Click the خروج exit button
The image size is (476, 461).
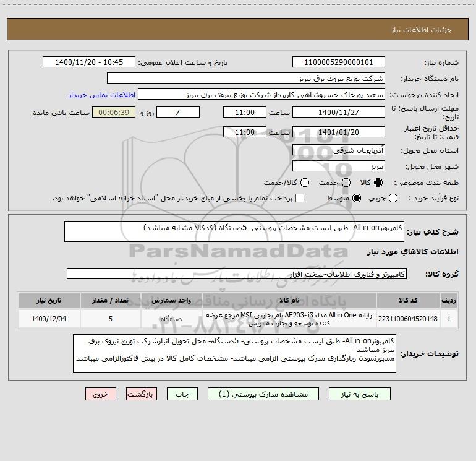(x=101, y=394)
